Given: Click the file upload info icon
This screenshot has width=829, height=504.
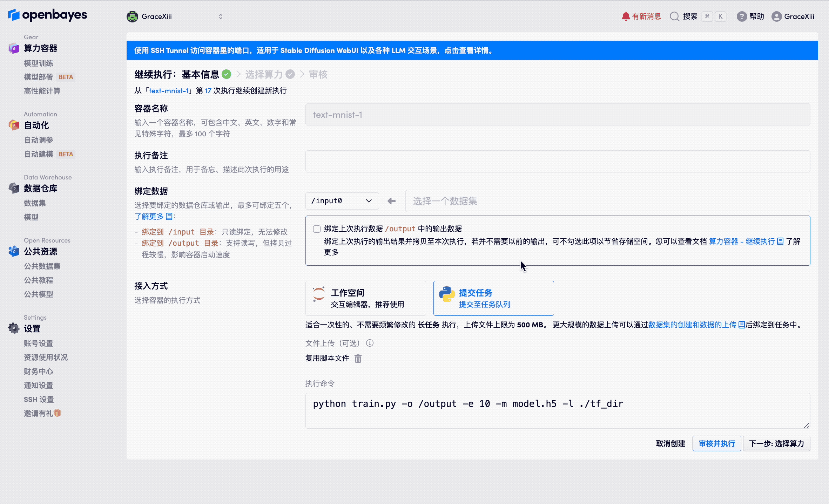Looking at the screenshot, I should pos(370,343).
